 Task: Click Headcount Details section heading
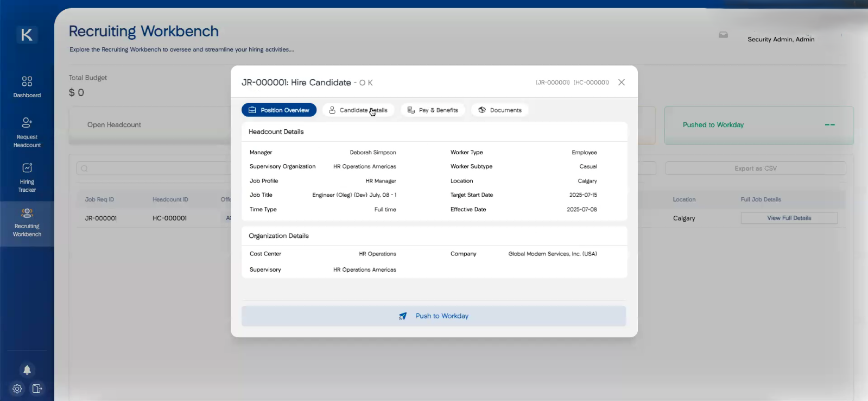point(276,131)
